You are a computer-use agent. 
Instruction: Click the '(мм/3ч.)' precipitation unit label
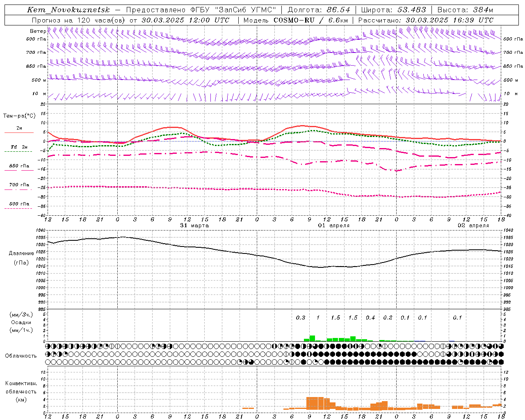tap(21, 315)
